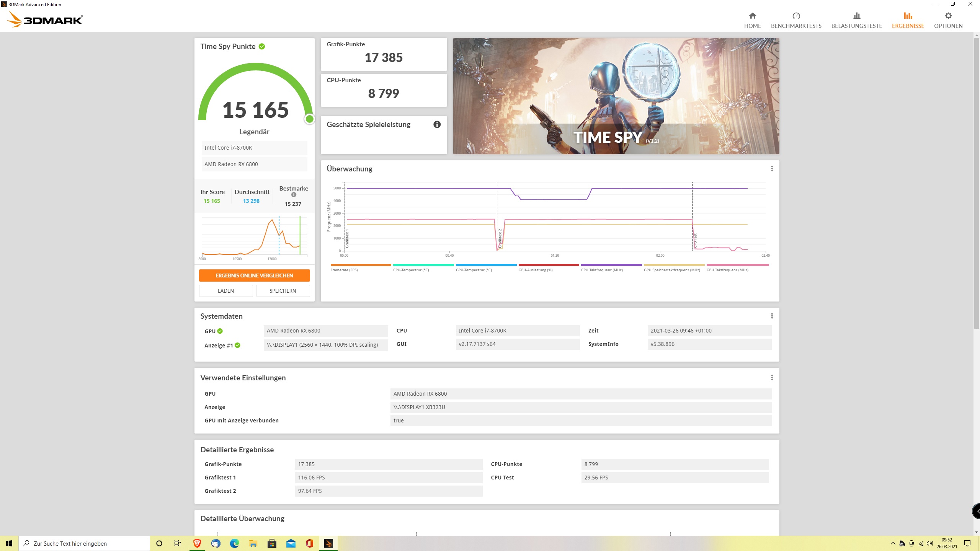Click info icon beside Geschätzte Spieleleistung
The height and width of the screenshot is (551, 980).
[x=437, y=124]
